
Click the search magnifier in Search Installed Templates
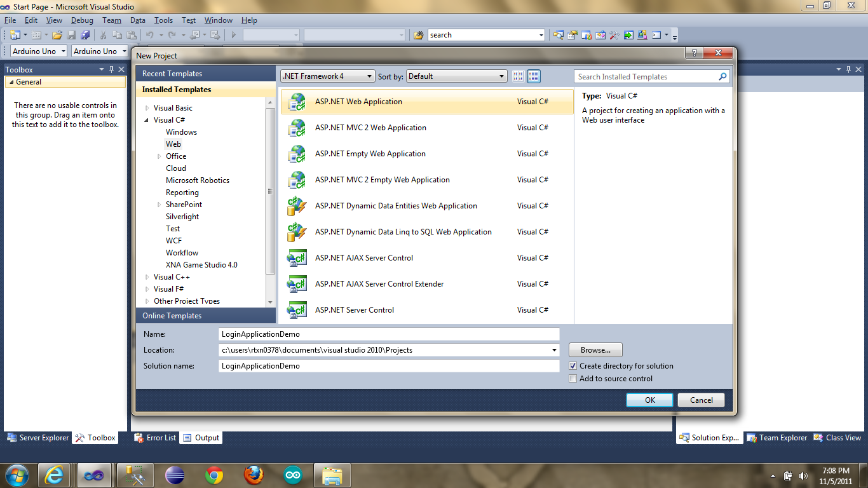tap(722, 76)
